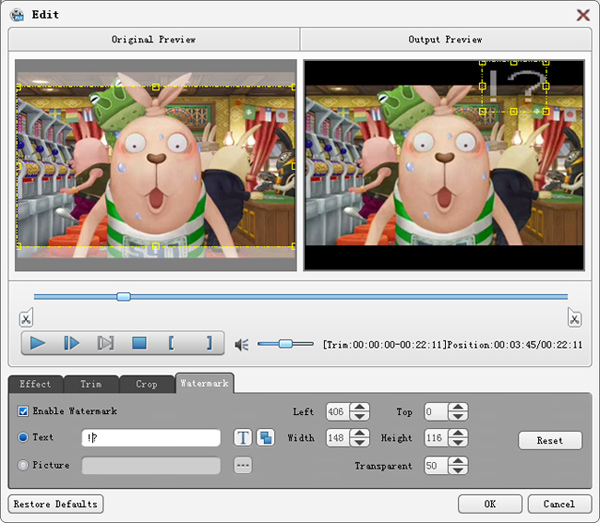Increase the Width value with up arrow
This screenshot has width=600, height=523.
(x=359, y=433)
